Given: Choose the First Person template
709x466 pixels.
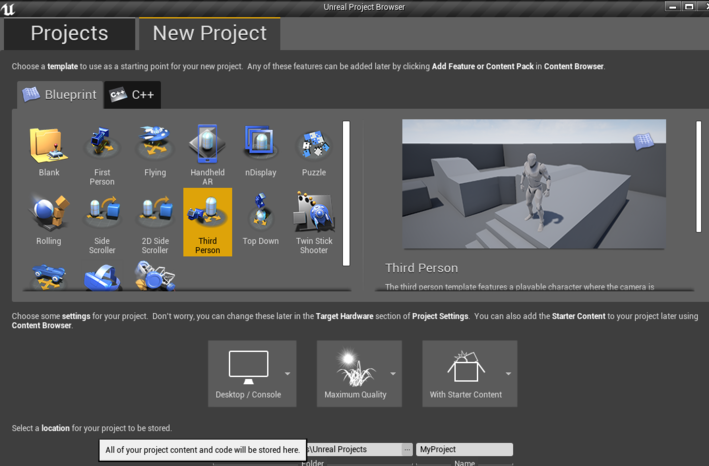Looking at the screenshot, I should tap(102, 154).
